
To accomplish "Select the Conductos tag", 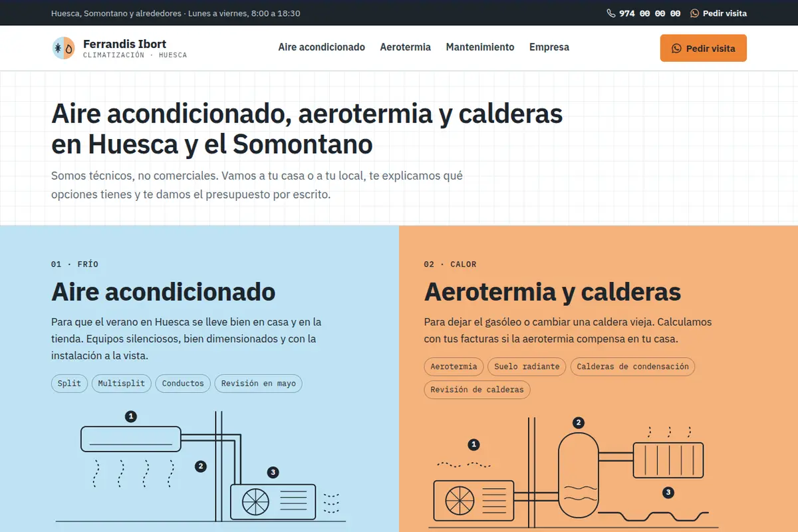I will point(183,384).
